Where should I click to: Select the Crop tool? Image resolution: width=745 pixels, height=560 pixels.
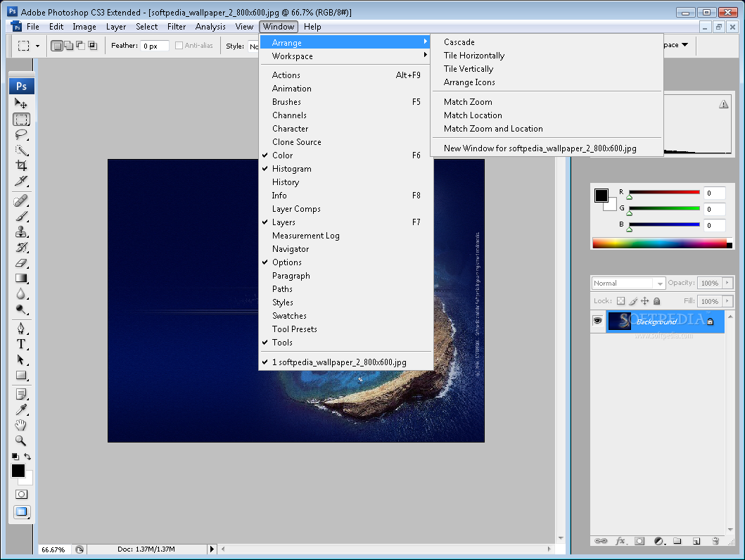pos(21,166)
